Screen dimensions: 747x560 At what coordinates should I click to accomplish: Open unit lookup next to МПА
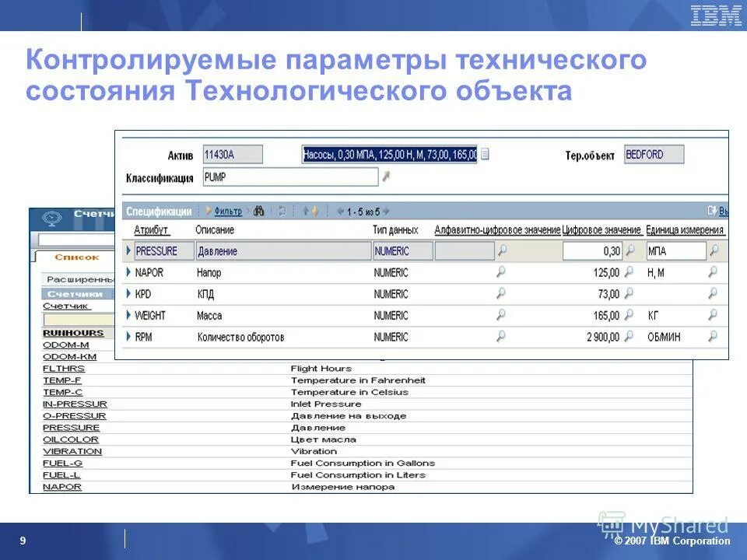point(714,250)
